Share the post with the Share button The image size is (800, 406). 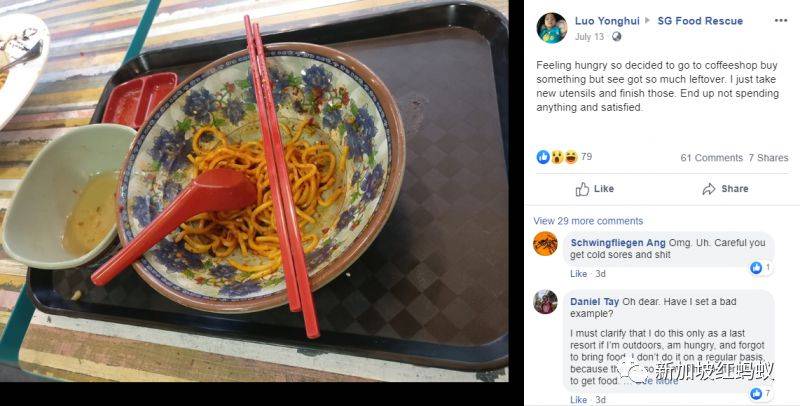click(726, 189)
